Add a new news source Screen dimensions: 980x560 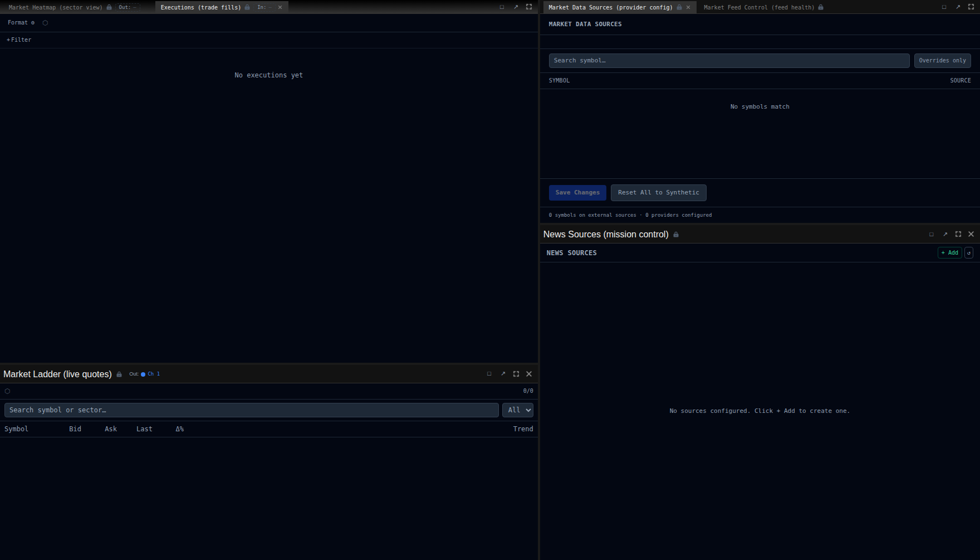pos(949,253)
